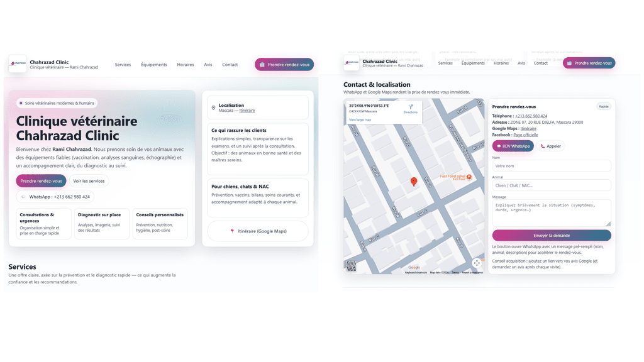Open Contact in the left page navigation
644x362 pixels.
(x=230, y=65)
